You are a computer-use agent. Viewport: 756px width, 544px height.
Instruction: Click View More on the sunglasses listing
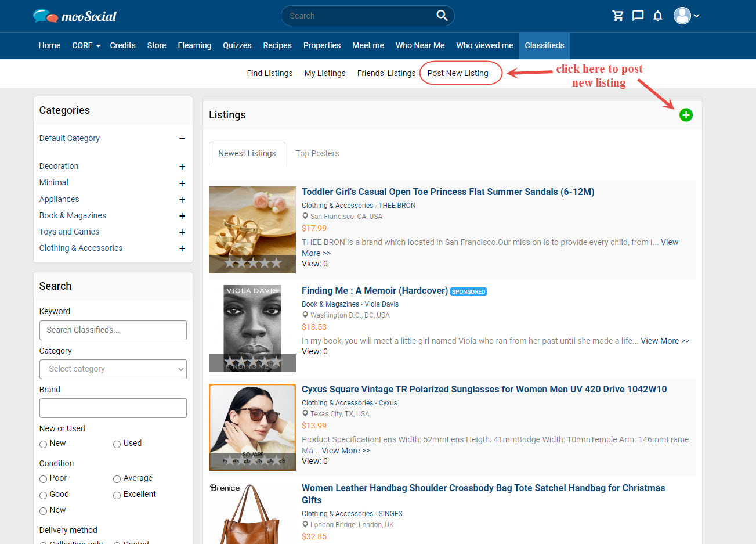346,451
